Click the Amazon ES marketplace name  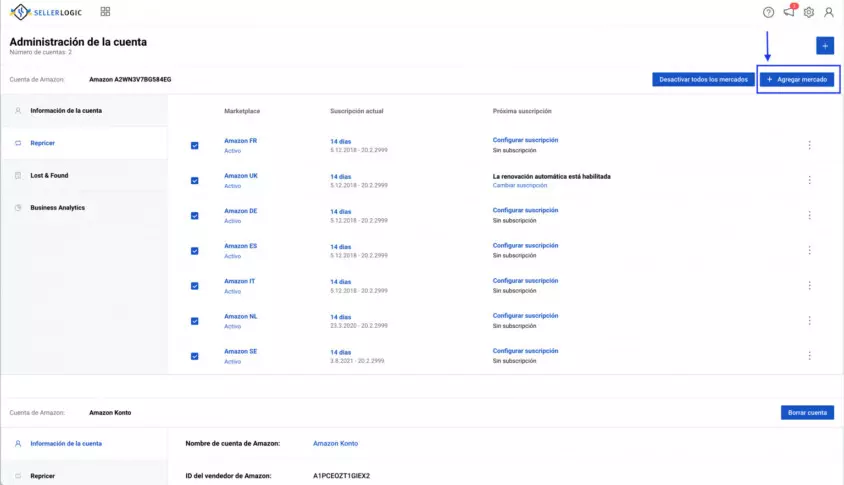pyautogui.click(x=240, y=246)
